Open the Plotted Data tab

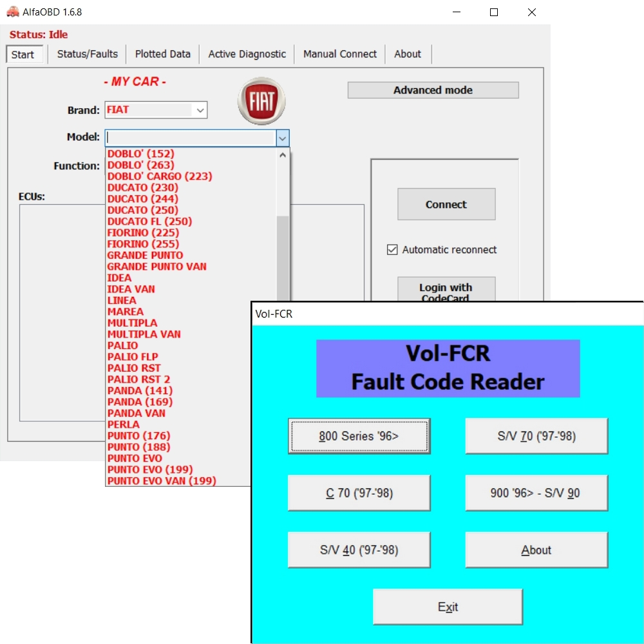tap(162, 54)
